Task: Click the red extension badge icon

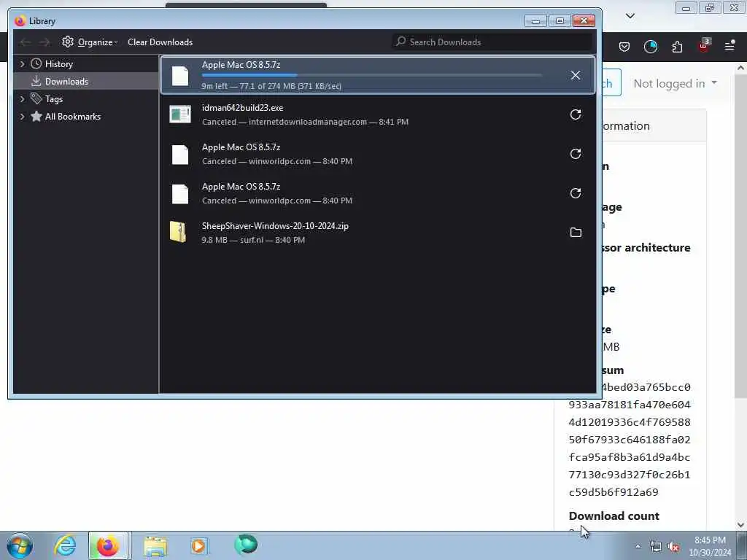Action: point(704,45)
